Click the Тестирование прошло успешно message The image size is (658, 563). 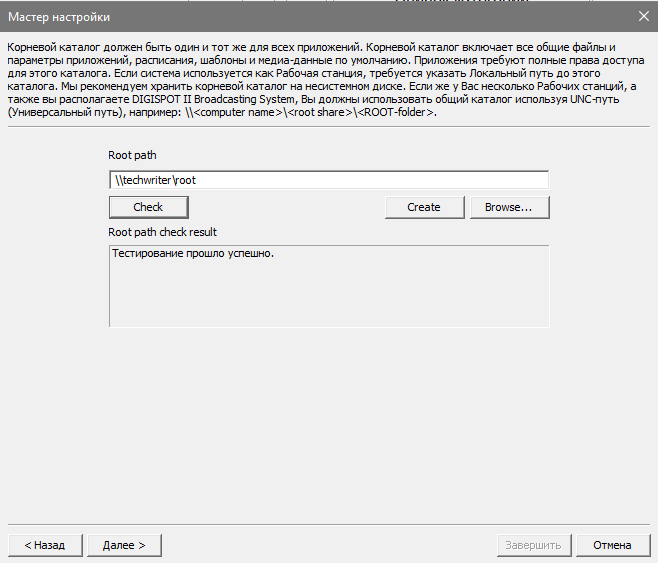(193, 254)
